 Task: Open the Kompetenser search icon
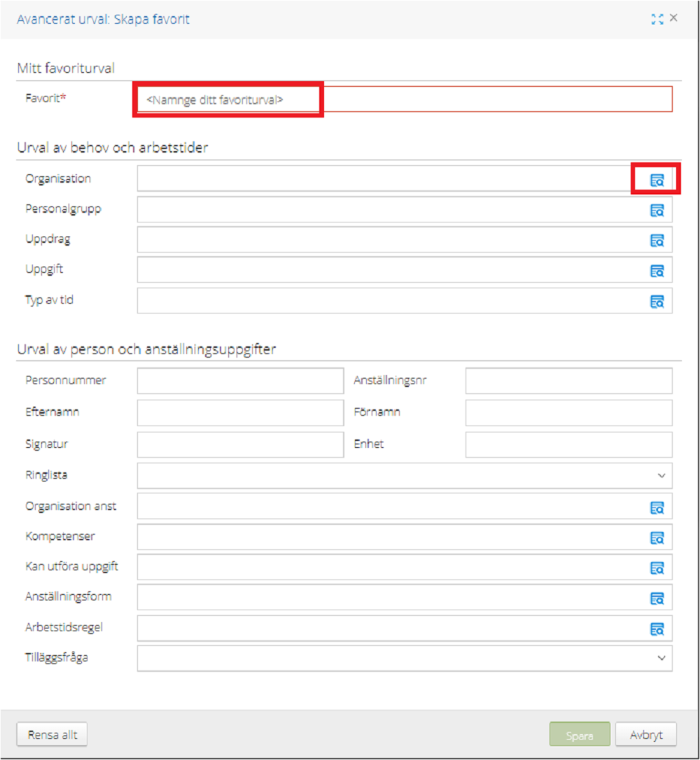pyautogui.click(x=657, y=537)
